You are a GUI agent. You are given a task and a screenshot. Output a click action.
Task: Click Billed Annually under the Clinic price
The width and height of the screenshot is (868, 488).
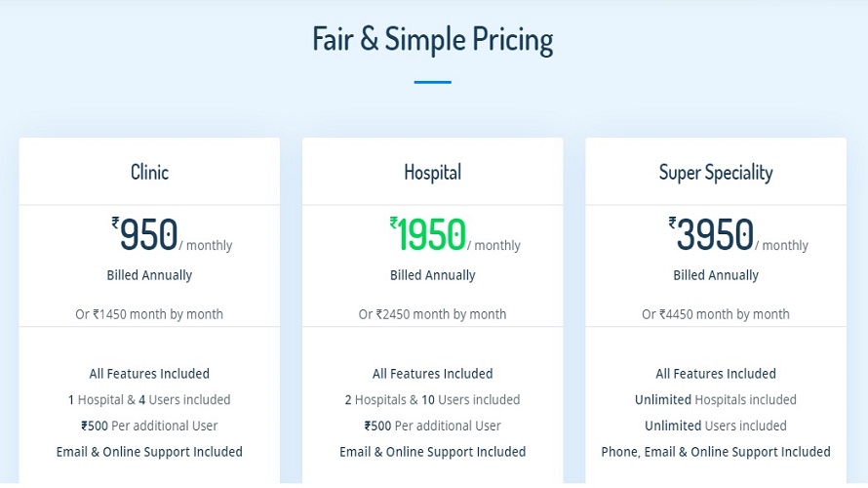point(149,275)
